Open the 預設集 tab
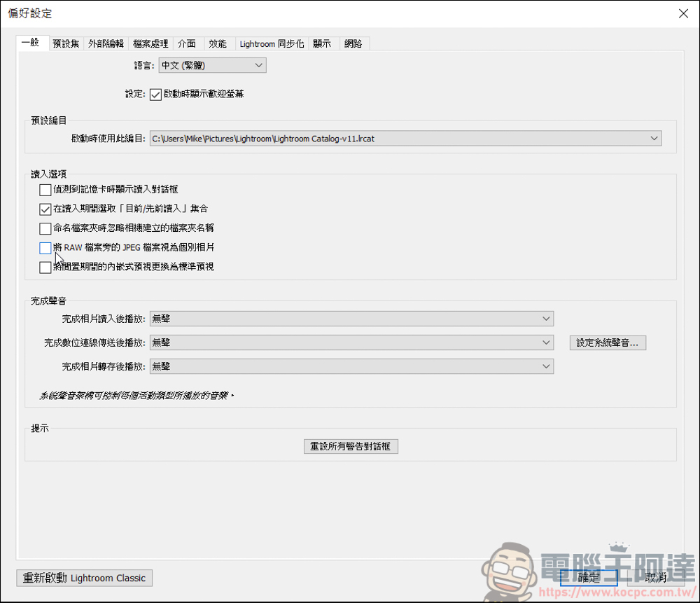Screen dimensions: 700x603 click(x=66, y=44)
